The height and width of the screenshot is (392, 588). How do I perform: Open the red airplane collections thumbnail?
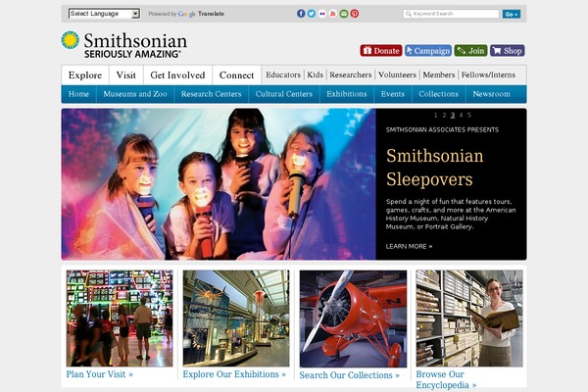[x=353, y=318]
